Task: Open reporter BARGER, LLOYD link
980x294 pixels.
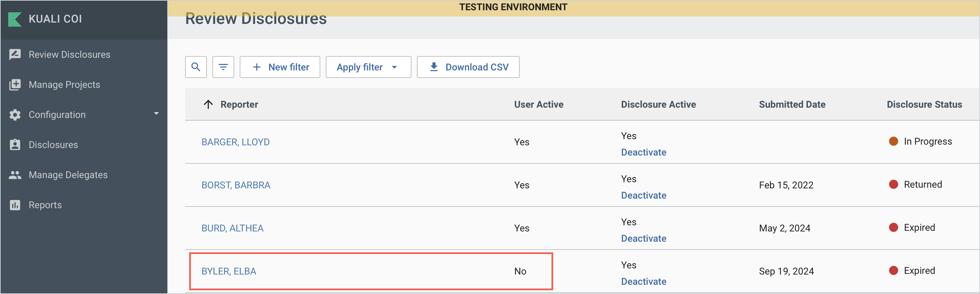Action: (x=235, y=142)
